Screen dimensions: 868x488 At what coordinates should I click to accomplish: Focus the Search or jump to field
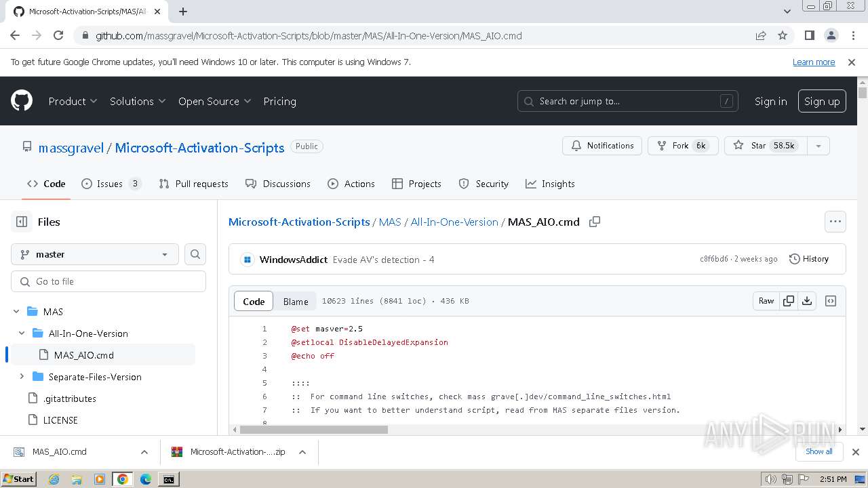[628, 101]
